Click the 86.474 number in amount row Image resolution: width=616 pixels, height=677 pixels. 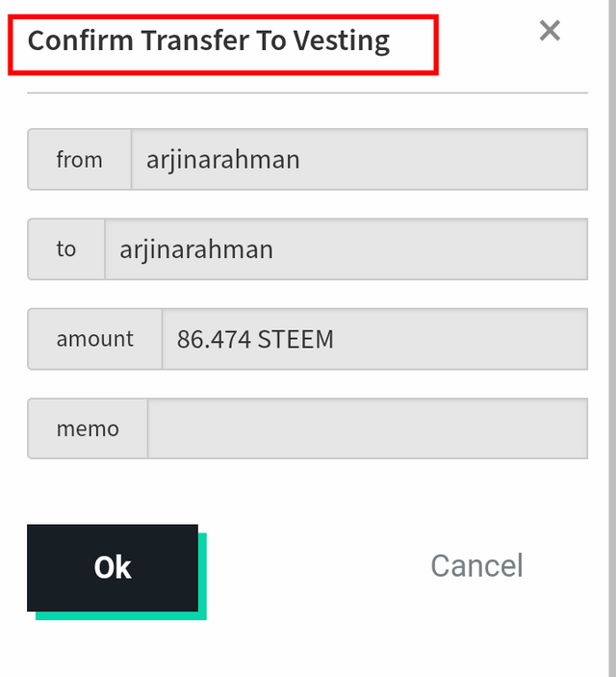click(x=214, y=339)
